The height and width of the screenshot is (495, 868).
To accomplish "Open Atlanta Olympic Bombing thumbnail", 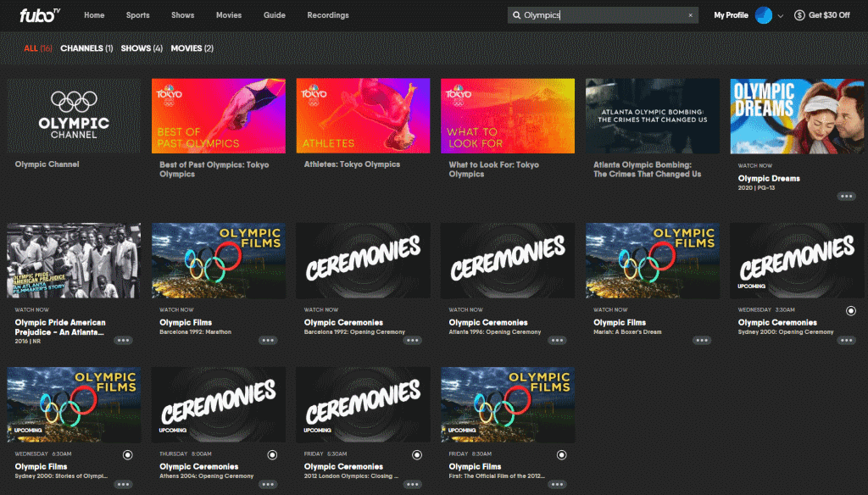I will point(653,116).
